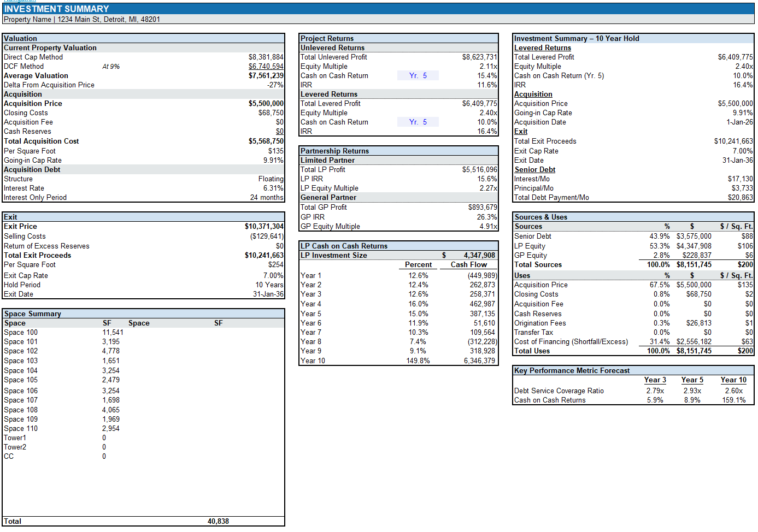This screenshot has height=532, width=758.
Task: Click the Year 5 column header in Key Performance
Action: pyautogui.click(x=692, y=380)
